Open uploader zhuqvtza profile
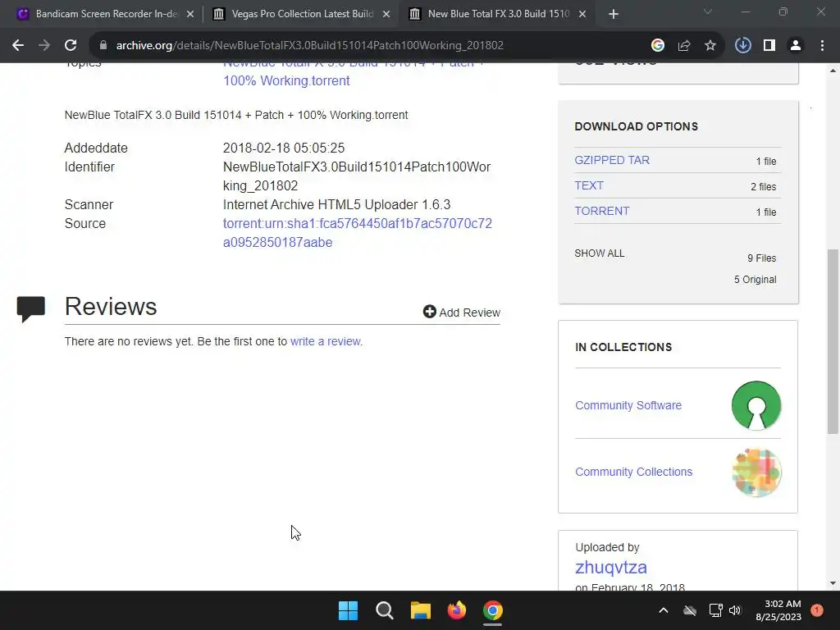This screenshot has width=840, height=630. click(x=610, y=568)
